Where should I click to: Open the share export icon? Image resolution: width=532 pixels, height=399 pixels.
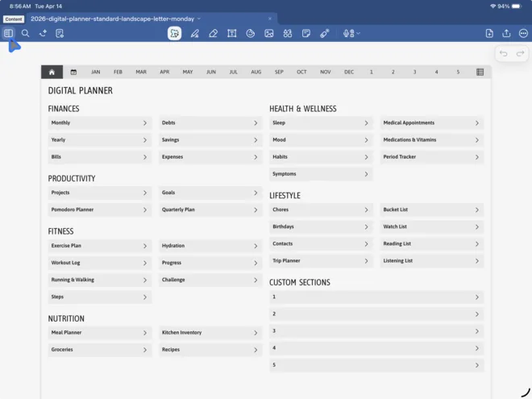point(506,33)
